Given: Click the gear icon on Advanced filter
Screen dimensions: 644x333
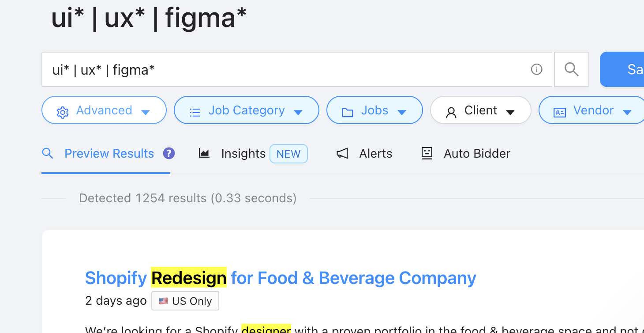Looking at the screenshot, I should tap(63, 112).
